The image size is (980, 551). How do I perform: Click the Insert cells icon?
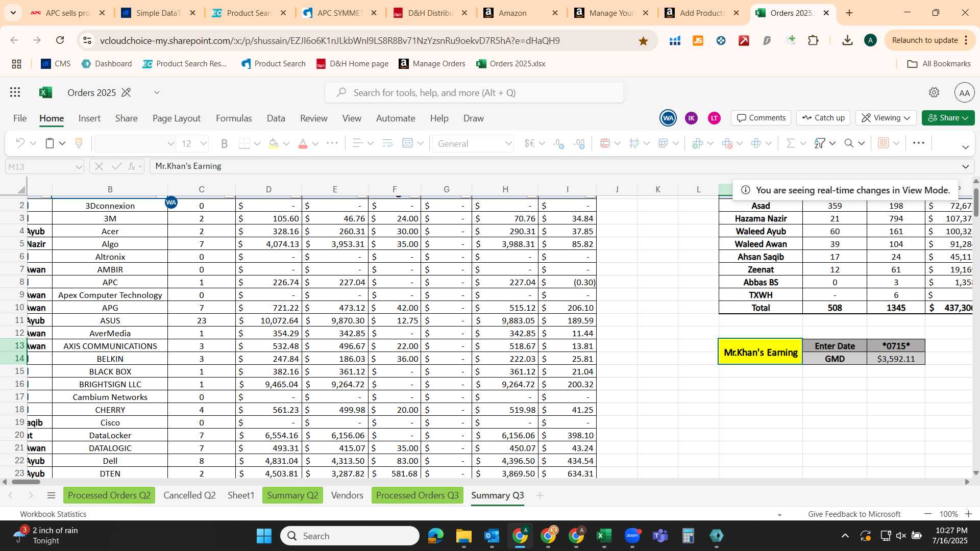pyautogui.click(x=698, y=143)
